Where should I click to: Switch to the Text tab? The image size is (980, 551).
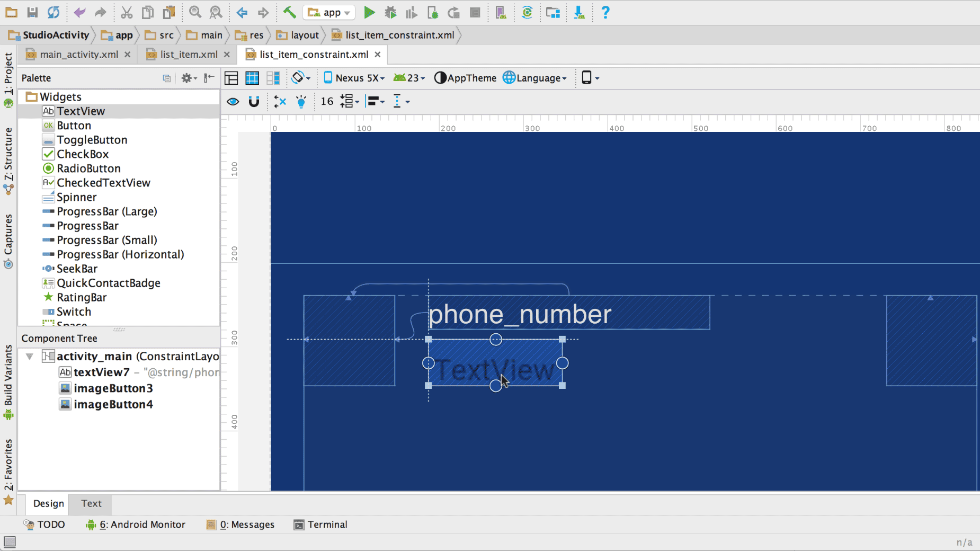91,503
